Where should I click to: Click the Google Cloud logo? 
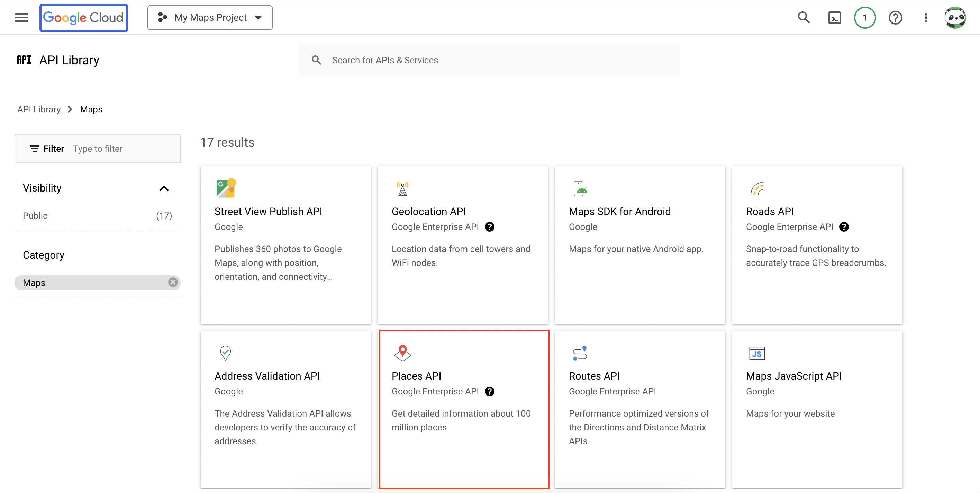tap(83, 18)
